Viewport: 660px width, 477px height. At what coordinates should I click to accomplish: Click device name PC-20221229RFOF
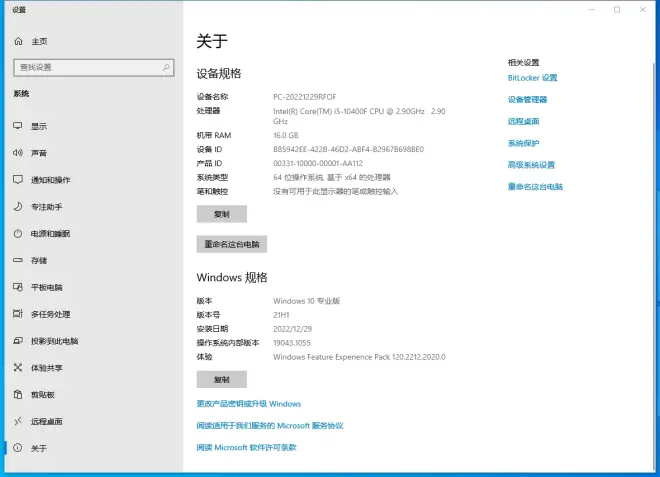tap(305, 97)
